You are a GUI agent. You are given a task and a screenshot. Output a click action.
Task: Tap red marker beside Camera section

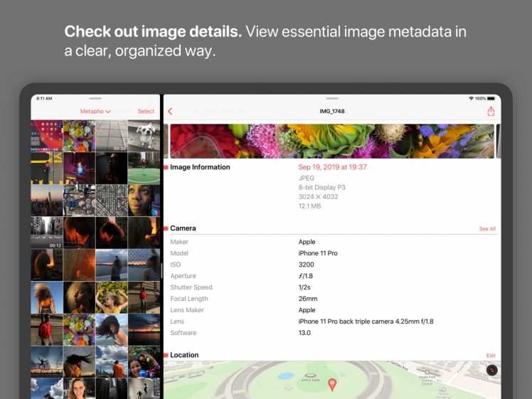tap(166, 229)
